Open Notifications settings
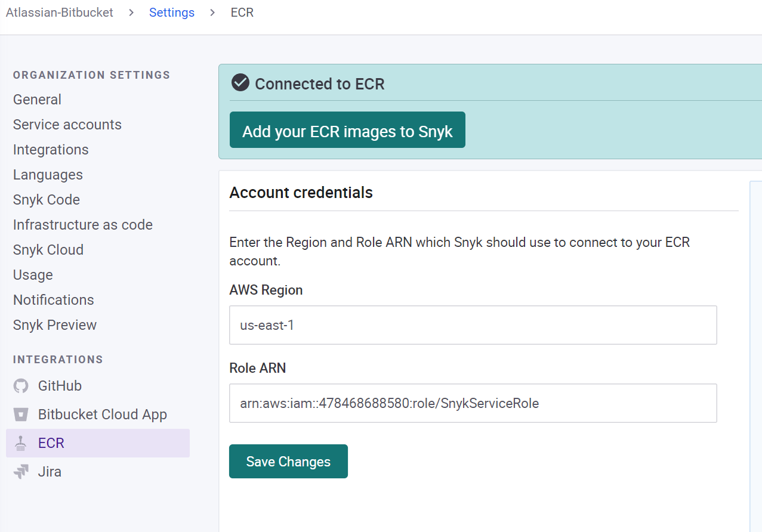 [x=54, y=300]
